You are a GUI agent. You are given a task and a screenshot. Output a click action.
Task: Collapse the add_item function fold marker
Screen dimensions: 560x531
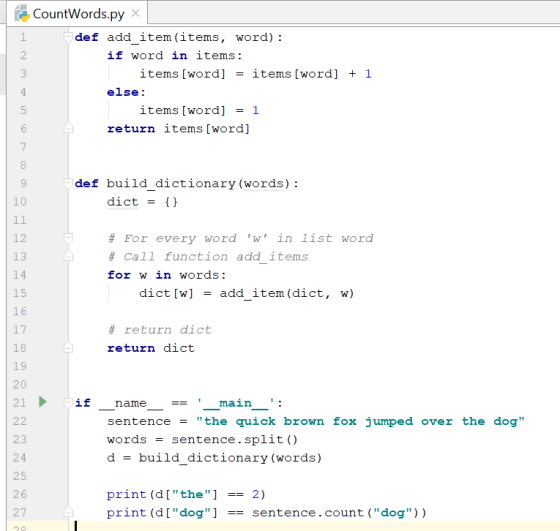coord(68,37)
